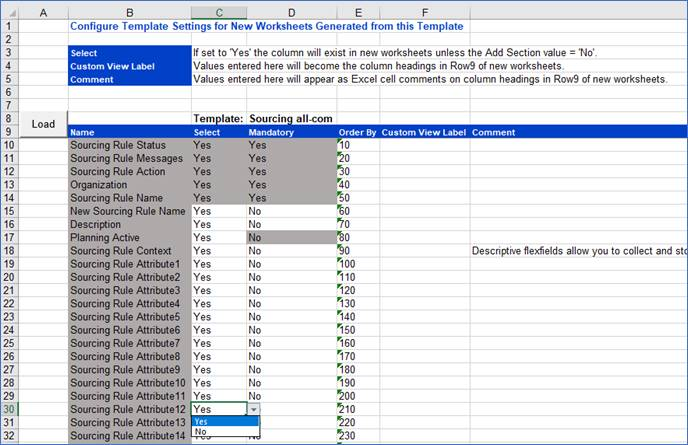Click the Order By value 10
The height and width of the screenshot is (445, 688).
click(x=358, y=145)
